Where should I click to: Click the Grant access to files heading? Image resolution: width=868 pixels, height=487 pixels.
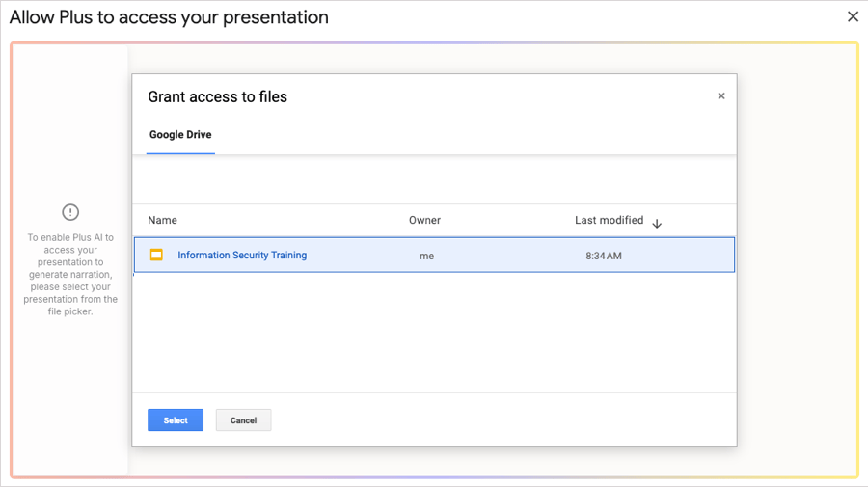point(218,96)
